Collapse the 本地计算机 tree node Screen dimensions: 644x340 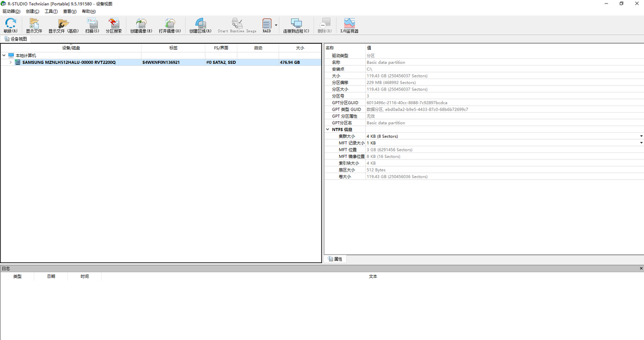(4, 55)
